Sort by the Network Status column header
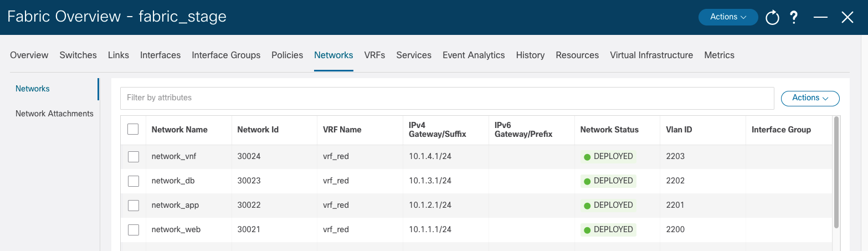868x251 pixels. click(609, 130)
